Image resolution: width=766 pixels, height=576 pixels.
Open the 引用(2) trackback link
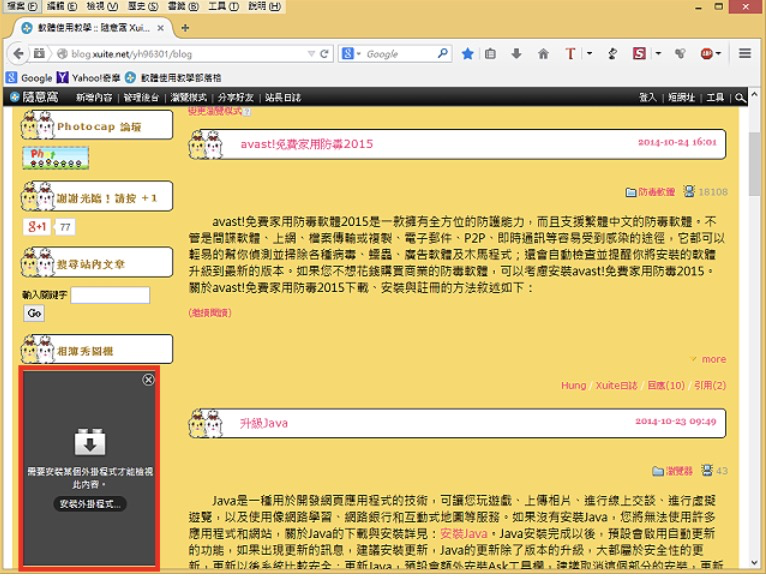click(710, 385)
